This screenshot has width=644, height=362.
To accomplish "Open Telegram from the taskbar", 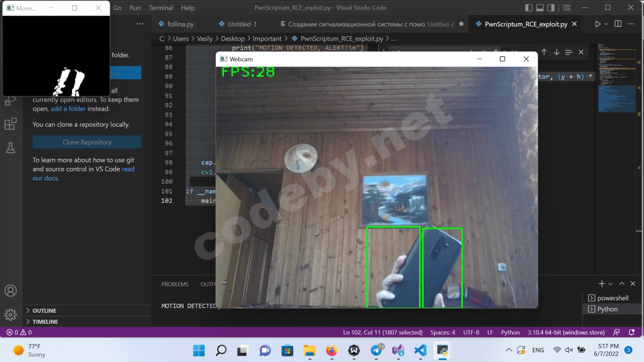I will coord(376,350).
